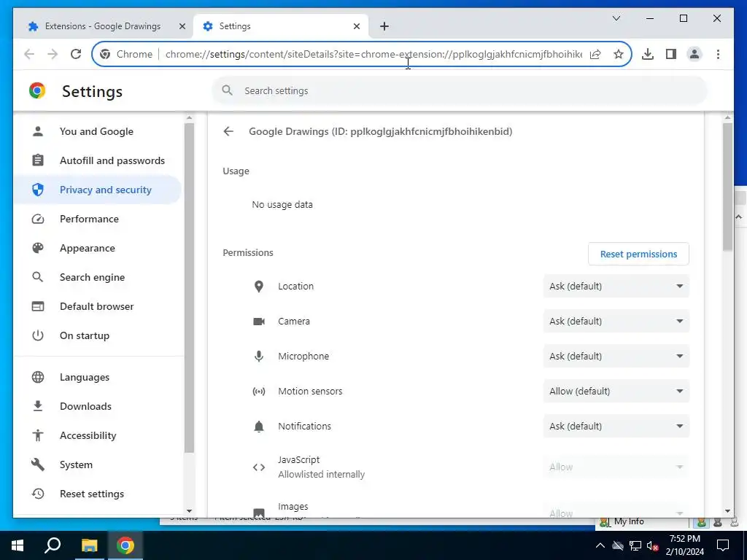Viewport: 747px width, 560px height.
Task: Click Reset permissions button
Action: point(638,254)
